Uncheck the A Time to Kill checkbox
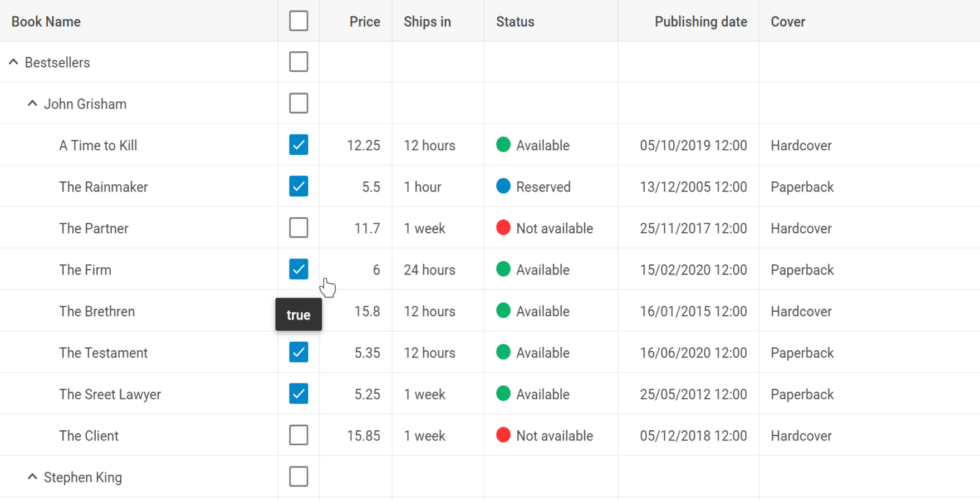This screenshot has height=501, width=980. click(x=298, y=145)
